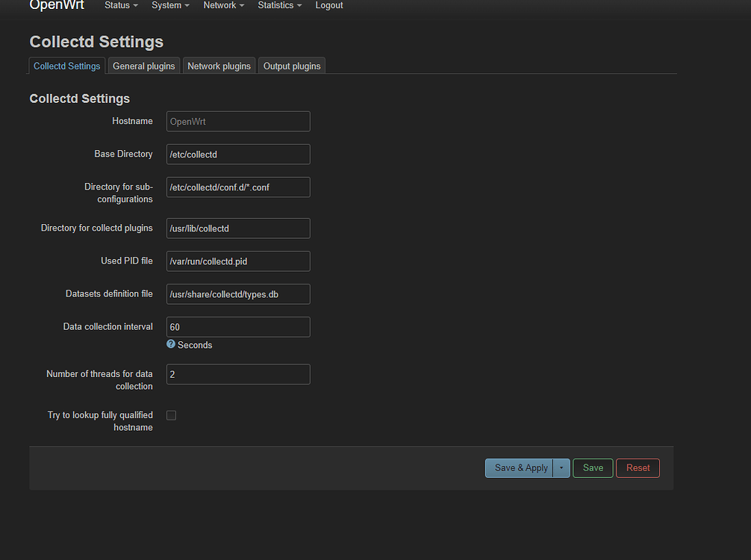Open the Network menu
Image resolution: width=751 pixels, height=560 pixels.
pyautogui.click(x=219, y=6)
